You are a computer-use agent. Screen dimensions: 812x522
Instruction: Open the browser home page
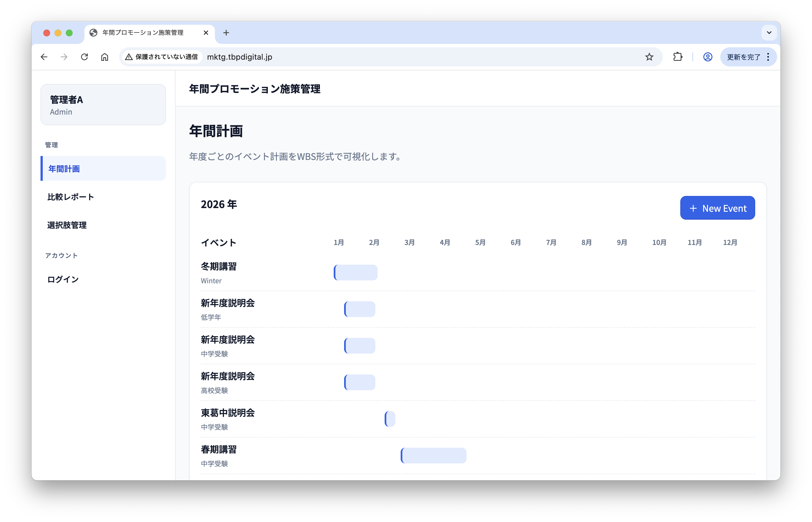105,57
